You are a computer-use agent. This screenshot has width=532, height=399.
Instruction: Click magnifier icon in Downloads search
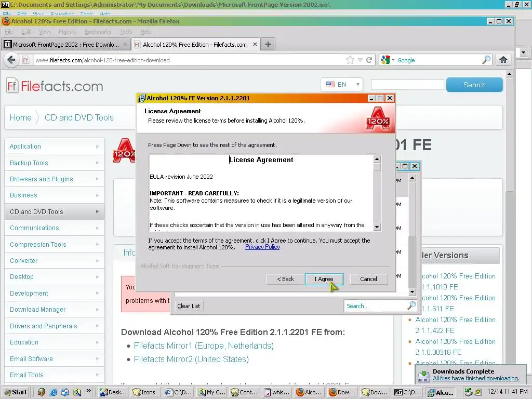(411, 305)
